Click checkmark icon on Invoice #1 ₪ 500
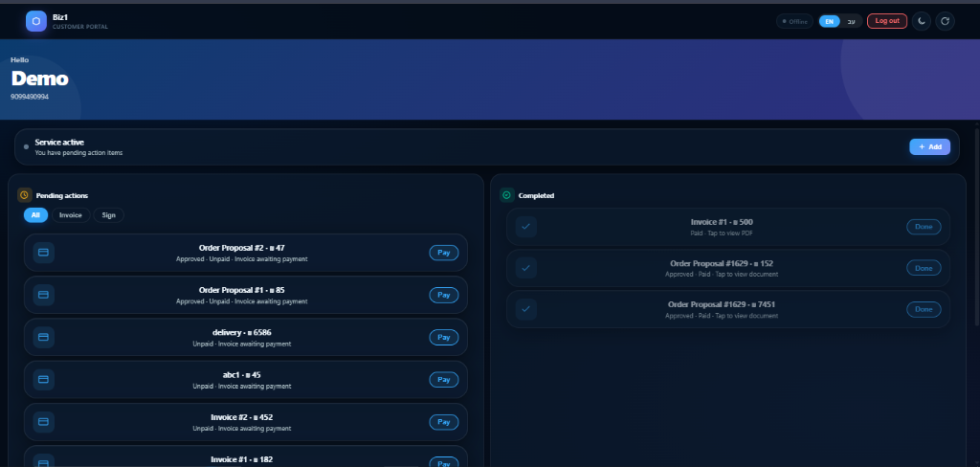The width and height of the screenshot is (980, 467). pyautogui.click(x=526, y=226)
